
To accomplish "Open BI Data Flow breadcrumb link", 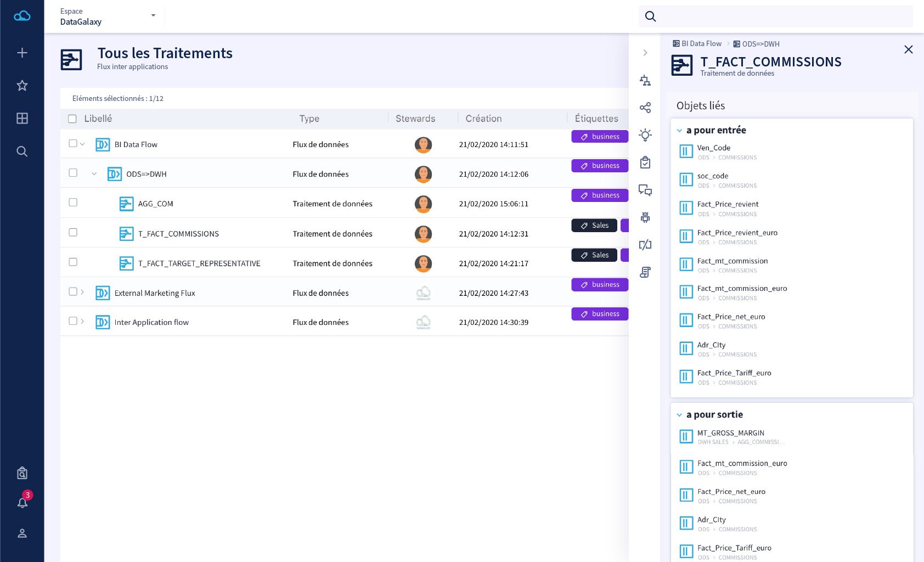I will (701, 44).
